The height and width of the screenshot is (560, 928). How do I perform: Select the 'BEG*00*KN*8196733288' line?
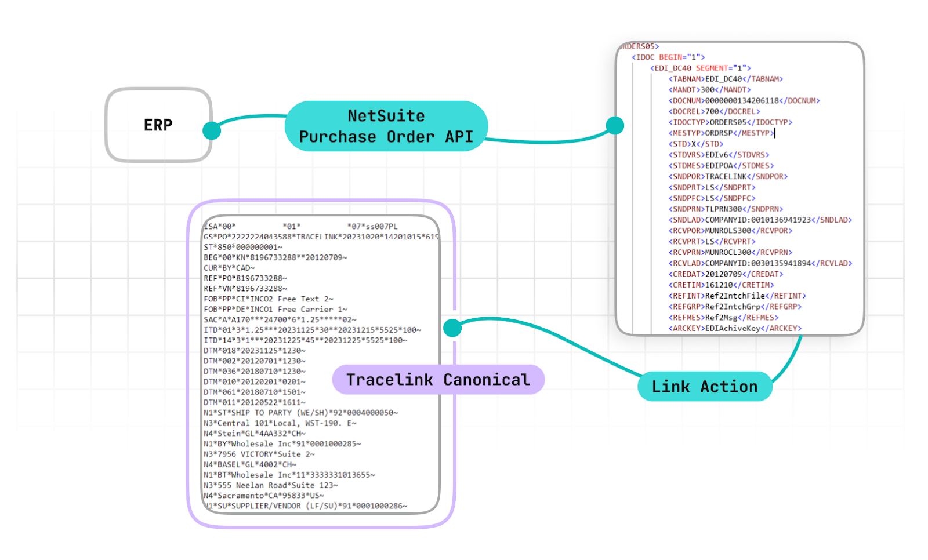(x=275, y=257)
